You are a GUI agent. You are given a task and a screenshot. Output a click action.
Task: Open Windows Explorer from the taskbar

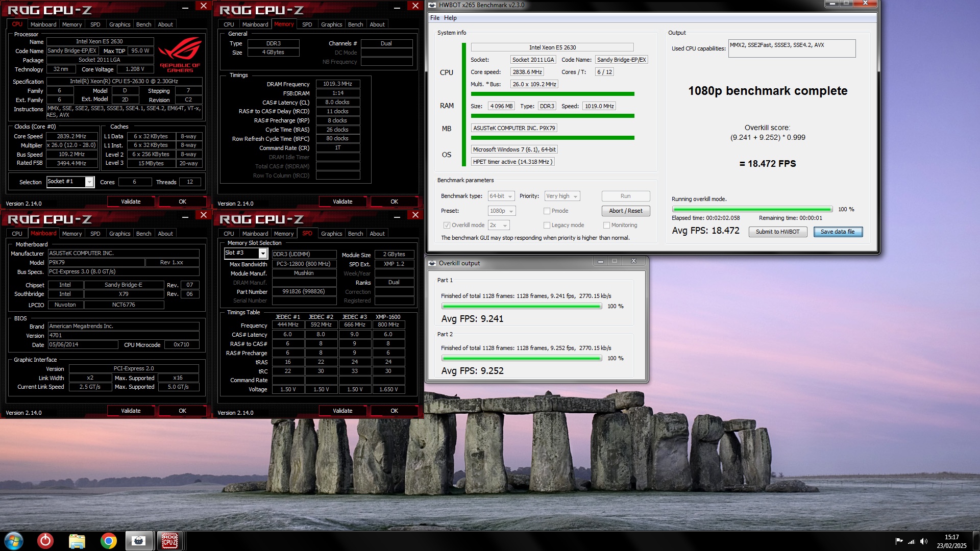(77, 540)
